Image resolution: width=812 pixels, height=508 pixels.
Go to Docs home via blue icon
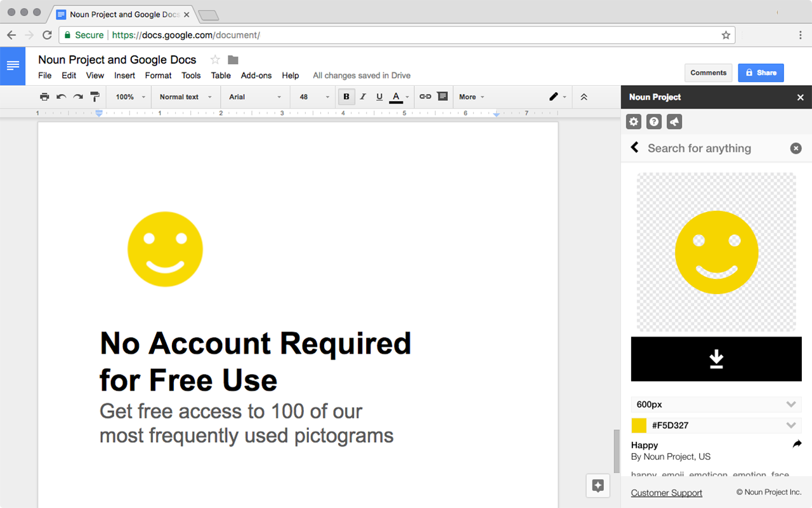[x=13, y=65]
